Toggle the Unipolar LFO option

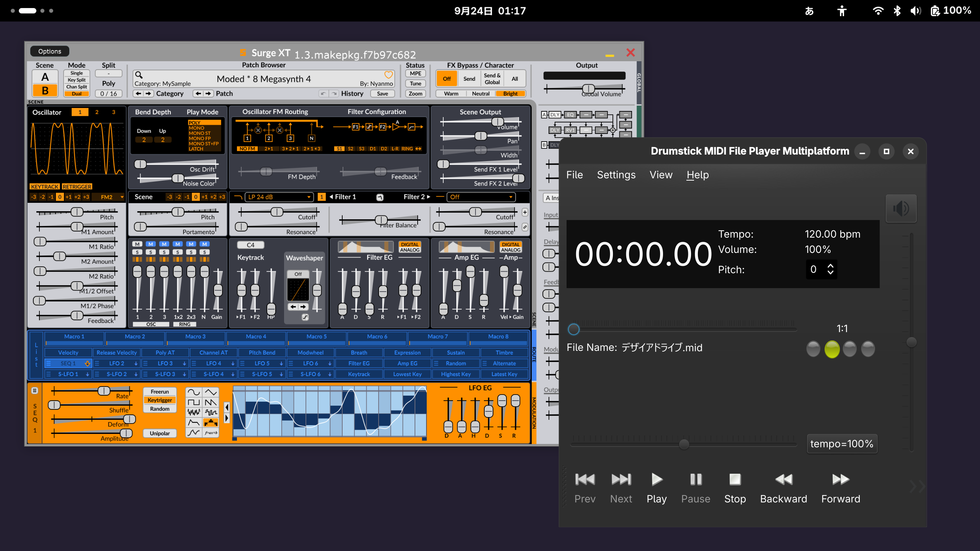click(x=160, y=433)
